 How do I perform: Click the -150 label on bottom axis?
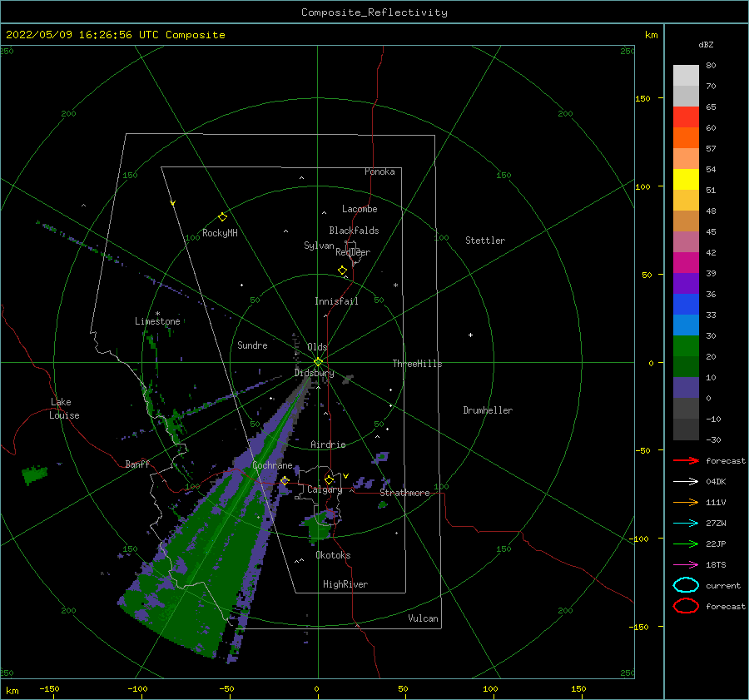[49, 688]
